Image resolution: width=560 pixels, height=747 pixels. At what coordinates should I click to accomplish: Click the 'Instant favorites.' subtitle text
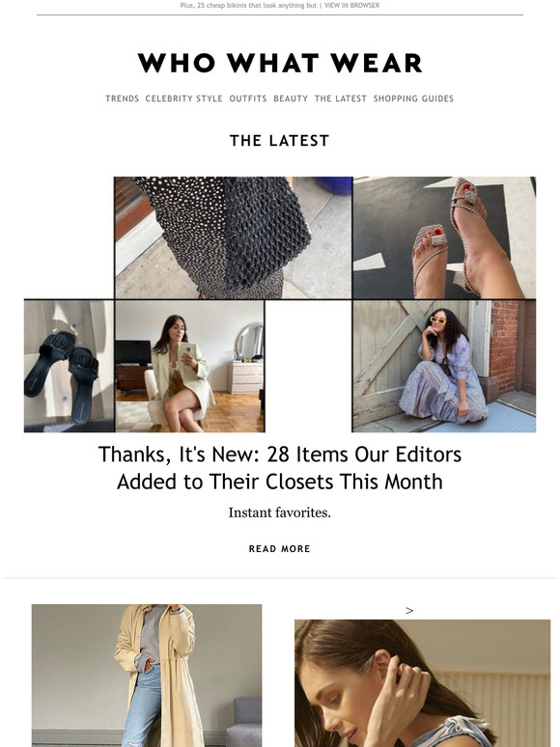coord(280,512)
